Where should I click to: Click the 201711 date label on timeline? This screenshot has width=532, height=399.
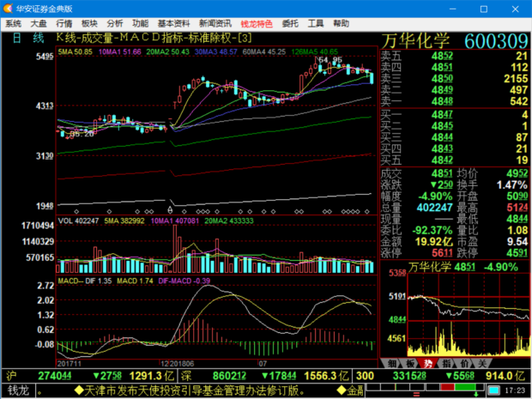[69, 364]
